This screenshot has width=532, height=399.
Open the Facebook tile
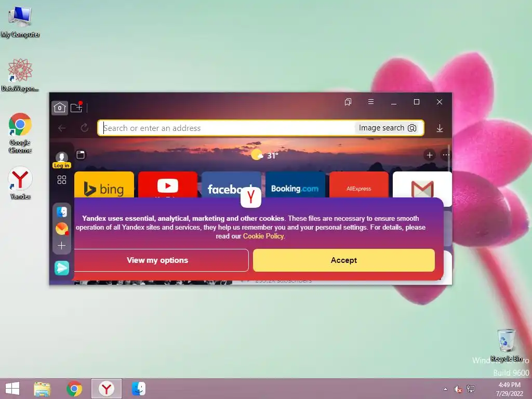click(231, 184)
